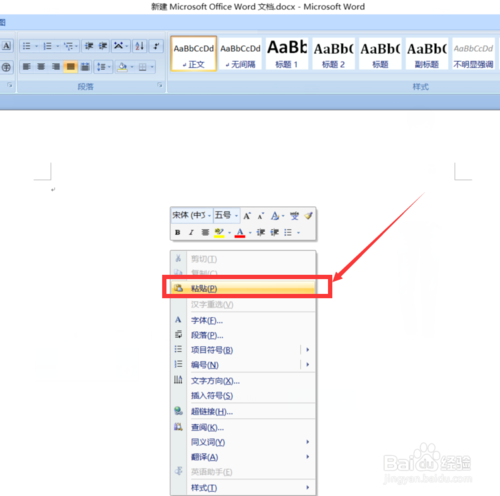The width and height of the screenshot is (500, 496).
Task: Click the sort icon in paragraph group
Action: (x=140, y=46)
